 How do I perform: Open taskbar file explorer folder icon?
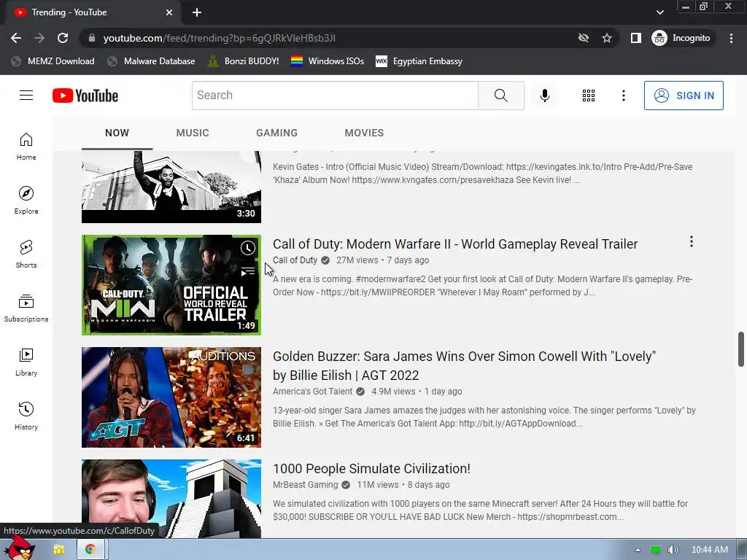point(59,550)
